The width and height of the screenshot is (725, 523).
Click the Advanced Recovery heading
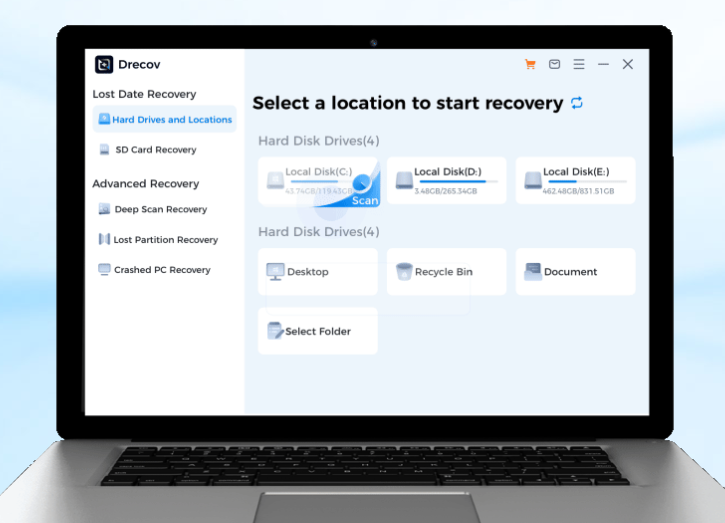point(146,184)
